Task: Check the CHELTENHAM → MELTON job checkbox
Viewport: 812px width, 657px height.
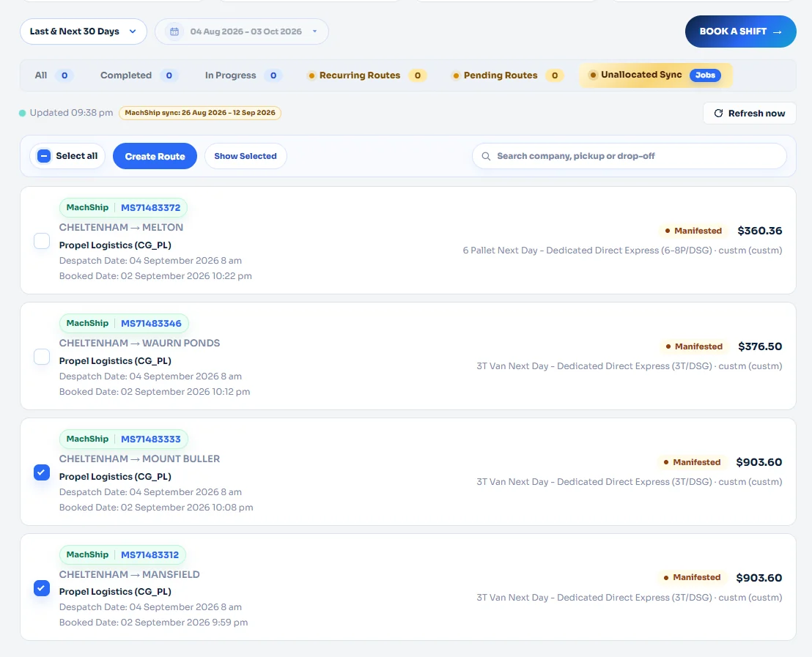Action: (x=42, y=241)
